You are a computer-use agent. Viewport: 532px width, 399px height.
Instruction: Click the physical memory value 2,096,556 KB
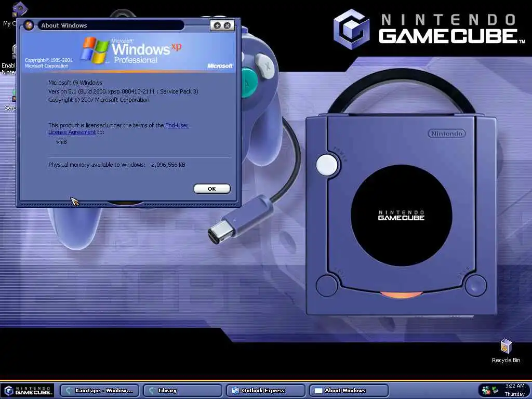click(x=168, y=165)
